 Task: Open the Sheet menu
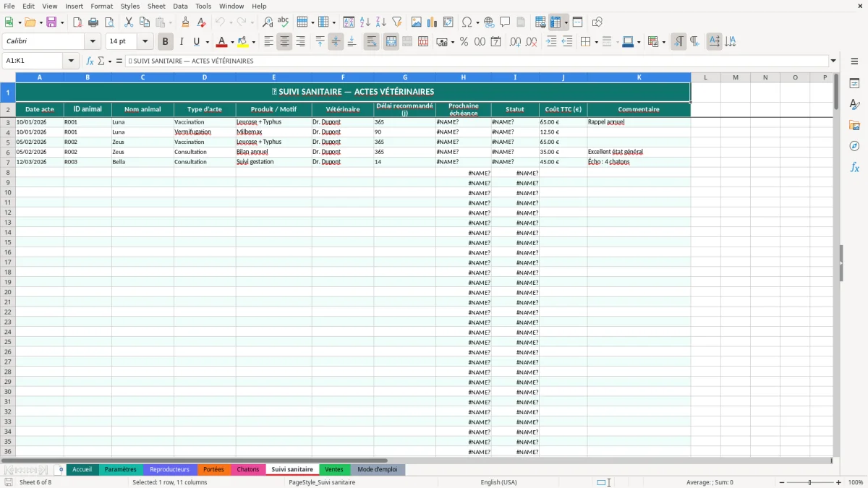pos(156,6)
